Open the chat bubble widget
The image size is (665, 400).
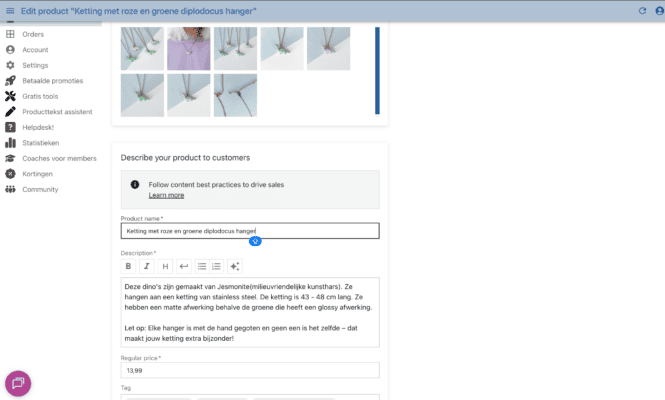click(18, 383)
